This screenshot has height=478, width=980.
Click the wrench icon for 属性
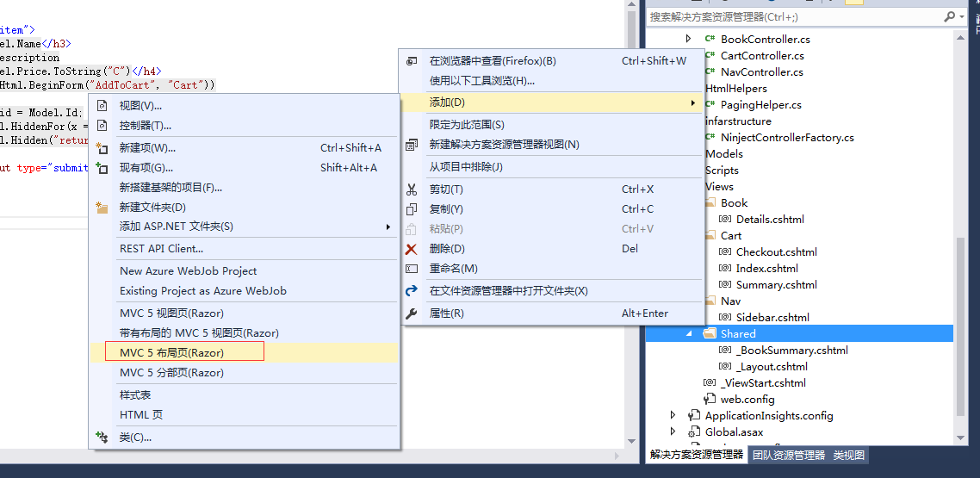point(412,313)
